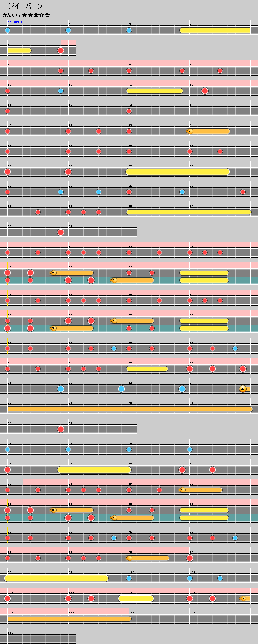Click the large red note starting measure 26
The height and width of the screenshot is (644, 258).
8,172
